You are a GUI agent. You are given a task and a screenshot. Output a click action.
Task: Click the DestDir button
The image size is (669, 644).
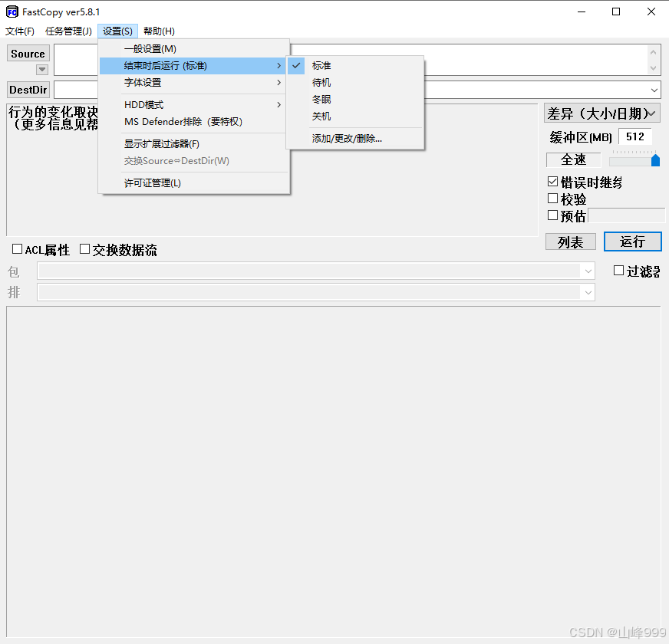pos(28,90)
